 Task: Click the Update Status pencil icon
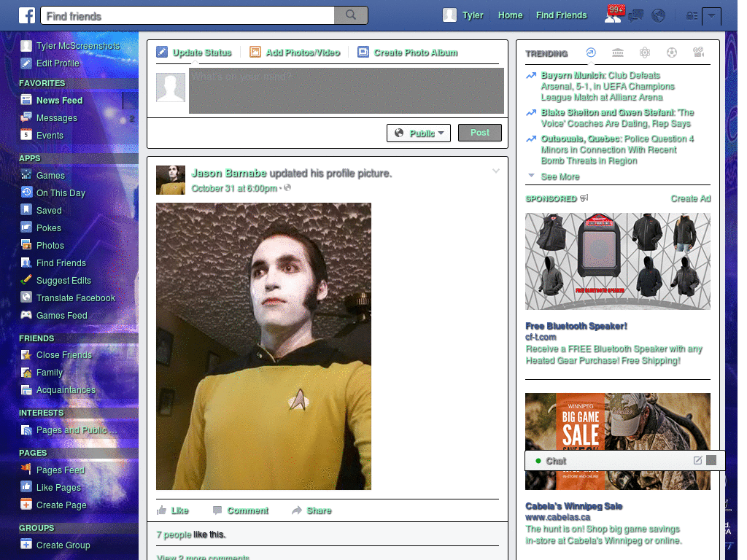pos(162,52)
